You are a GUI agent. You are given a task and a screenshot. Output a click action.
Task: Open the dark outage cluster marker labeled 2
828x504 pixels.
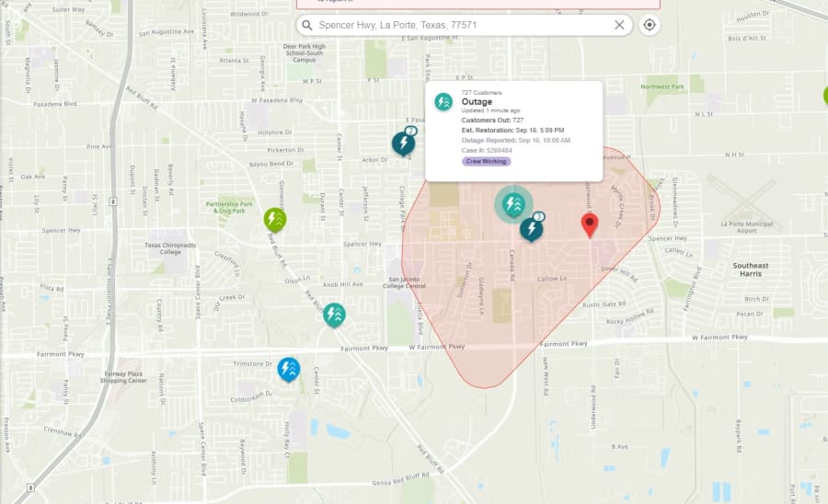[x=404, y=143]
